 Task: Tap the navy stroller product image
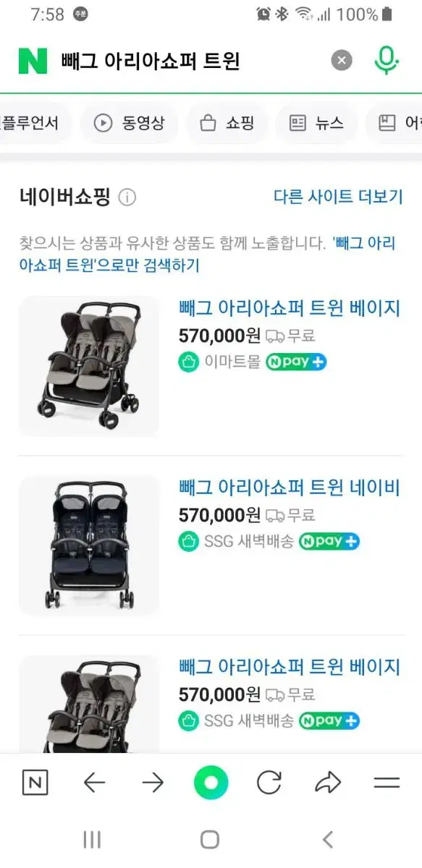89,545
